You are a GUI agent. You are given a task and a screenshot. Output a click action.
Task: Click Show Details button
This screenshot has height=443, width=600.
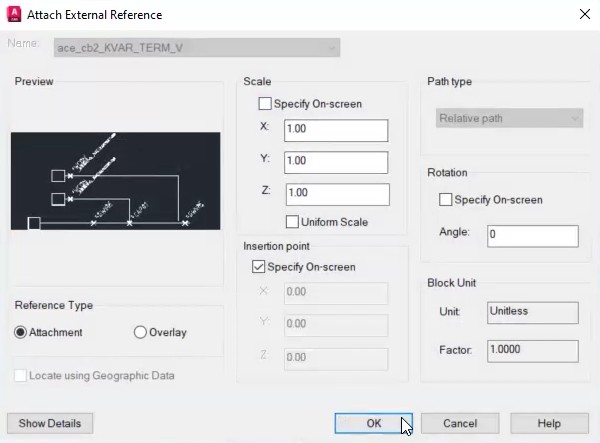[50, 423]
